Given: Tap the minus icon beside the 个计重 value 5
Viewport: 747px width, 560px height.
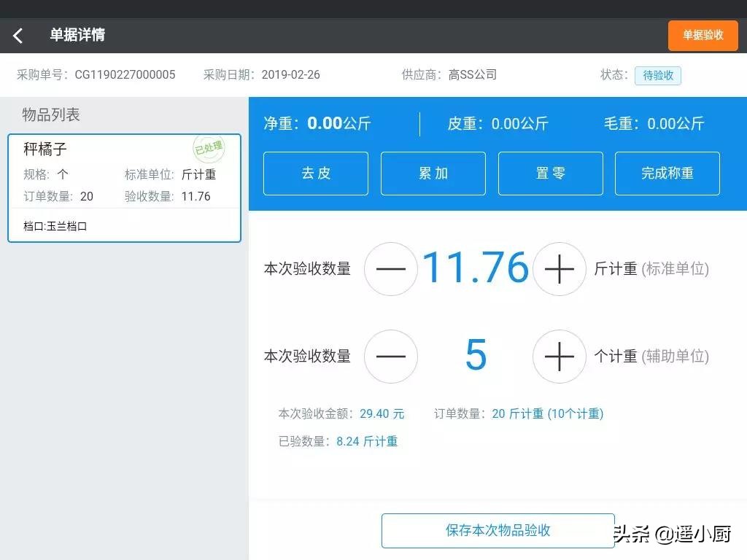Looking at the screenshot, I should (x=391, y=357).
